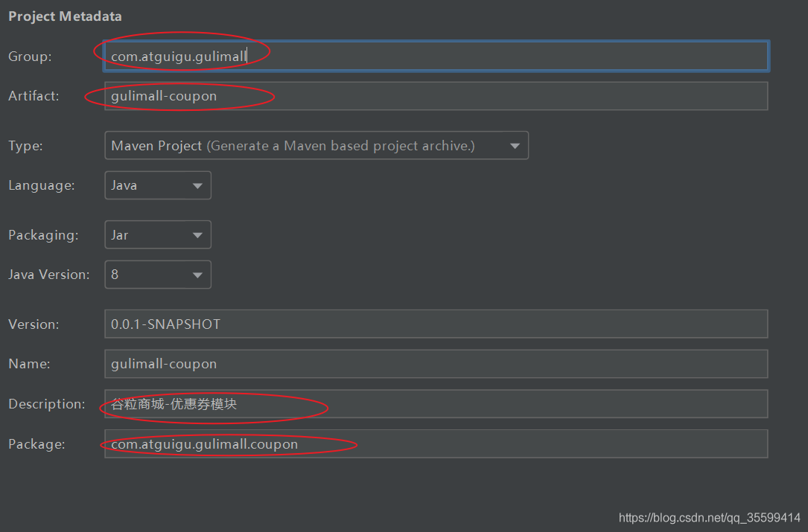This screenshot has height=532, width=808.
Task: Click the Name: label
Action: [29, 364]
